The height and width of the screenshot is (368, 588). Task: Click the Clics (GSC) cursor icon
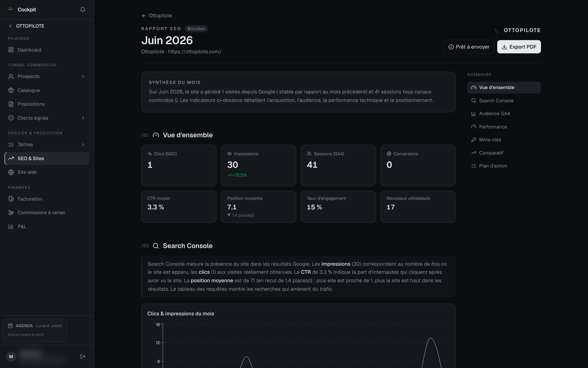[150, 154]
